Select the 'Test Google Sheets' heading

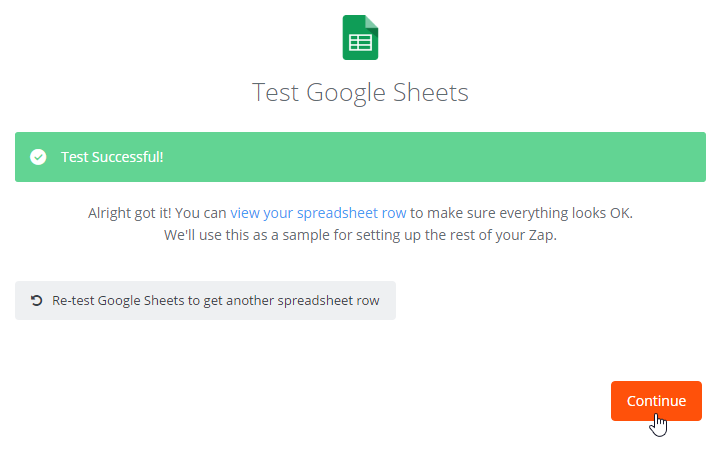click(360, 92)
